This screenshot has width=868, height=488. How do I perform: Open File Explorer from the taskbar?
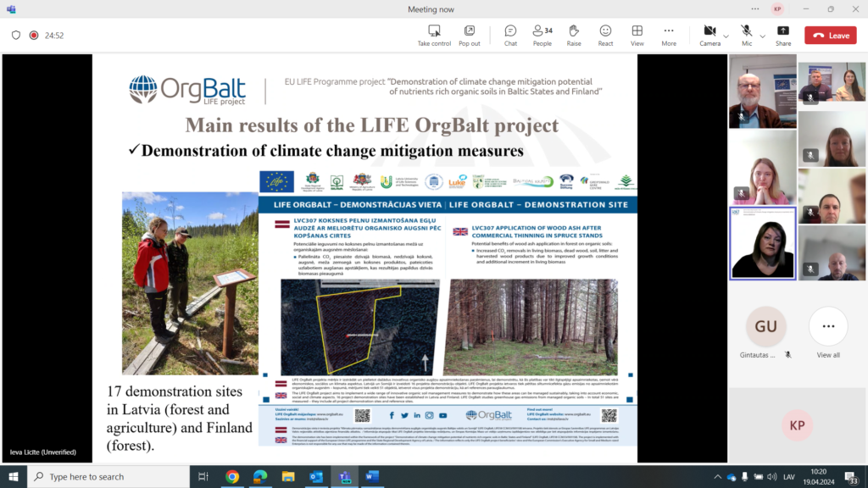[x=288, y=476]
